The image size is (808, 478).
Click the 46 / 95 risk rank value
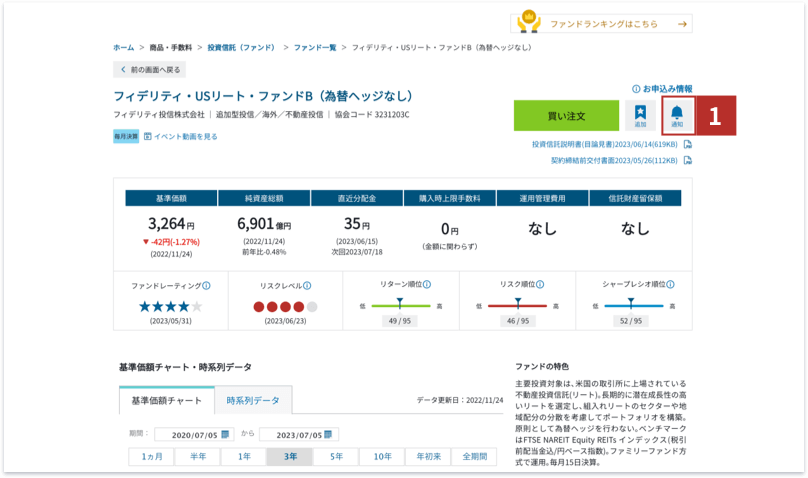(518, 321)
